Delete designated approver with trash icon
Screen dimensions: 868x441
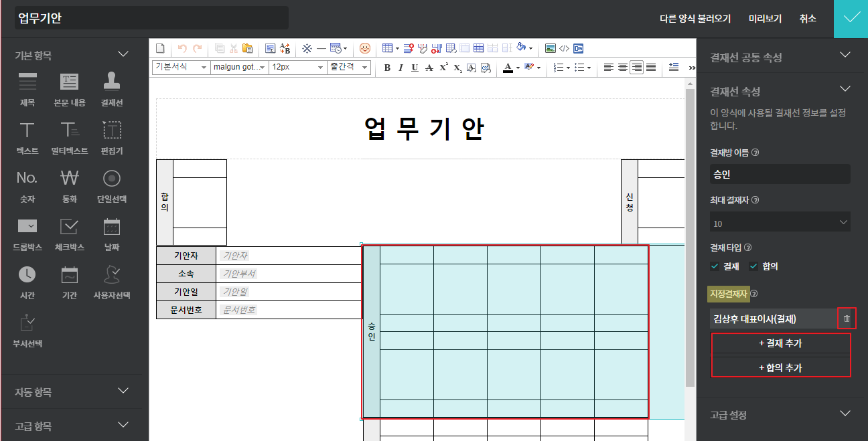click(847, 319)
